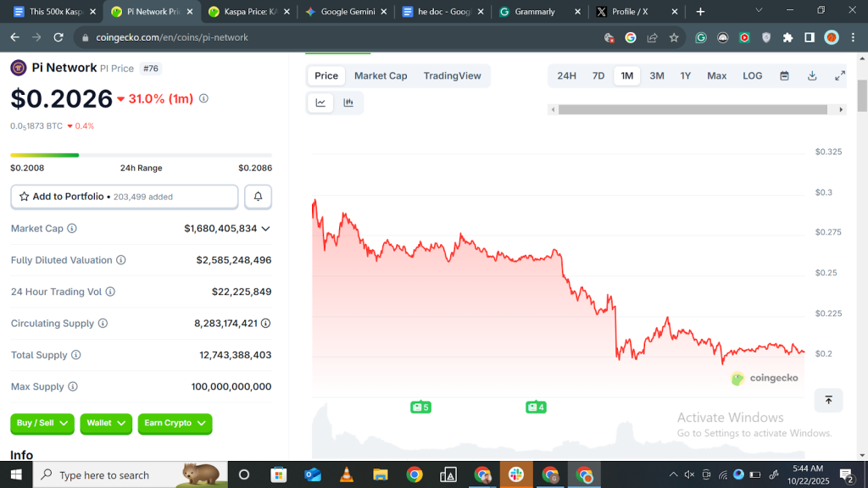Click the news marker labeled 5
The image size is (868, 488).
coord(420,408)
